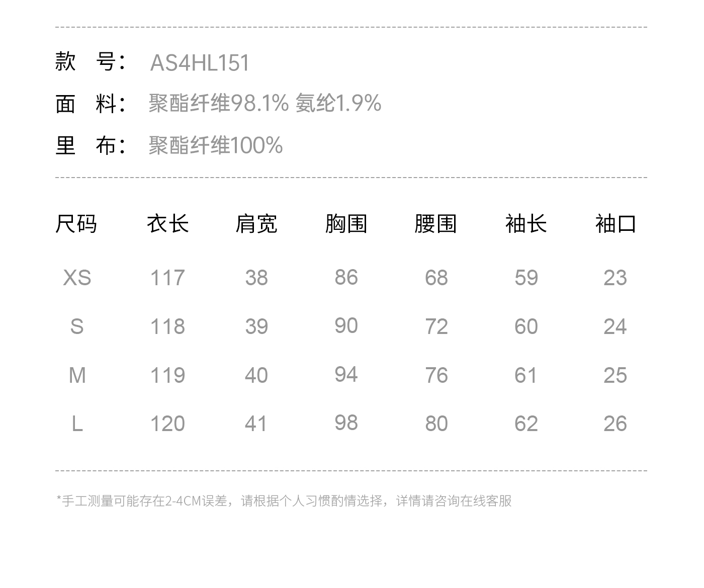Select the 胸围 column header
The image size is (704, 588).
346,224
